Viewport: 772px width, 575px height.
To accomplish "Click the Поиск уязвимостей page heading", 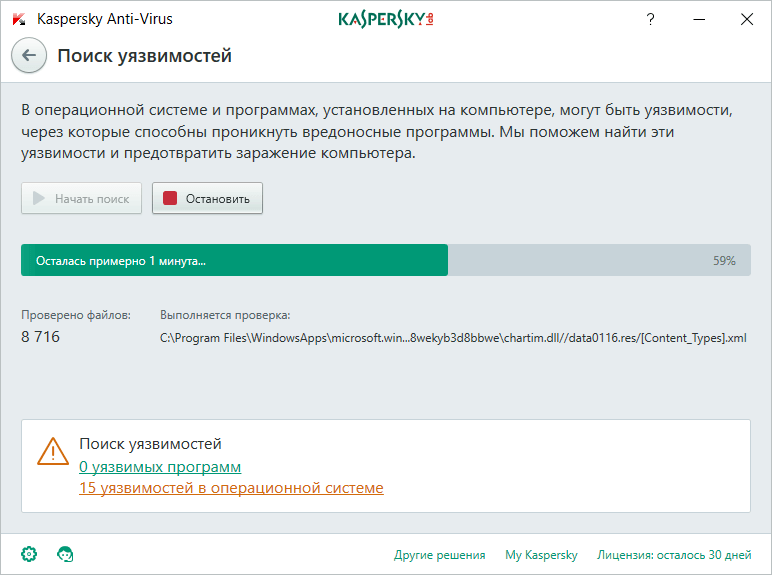I will 144,56.
